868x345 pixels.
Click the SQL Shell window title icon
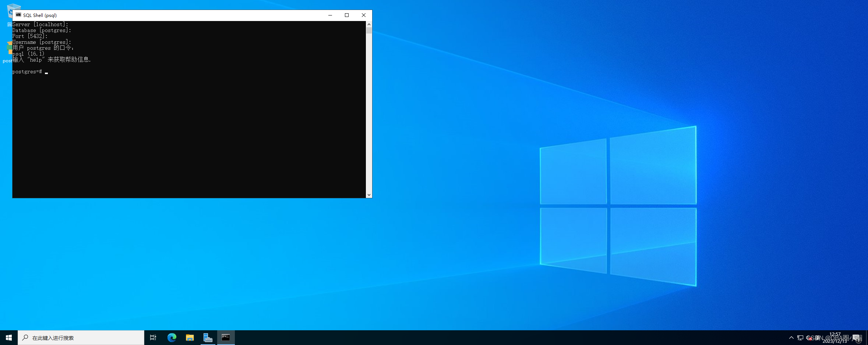[x=18, y=15]
